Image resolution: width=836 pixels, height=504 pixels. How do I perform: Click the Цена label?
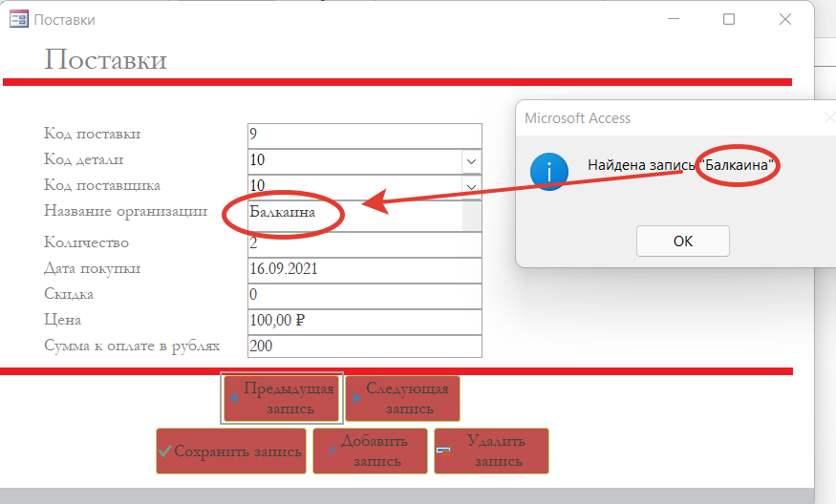click(62, 320)
